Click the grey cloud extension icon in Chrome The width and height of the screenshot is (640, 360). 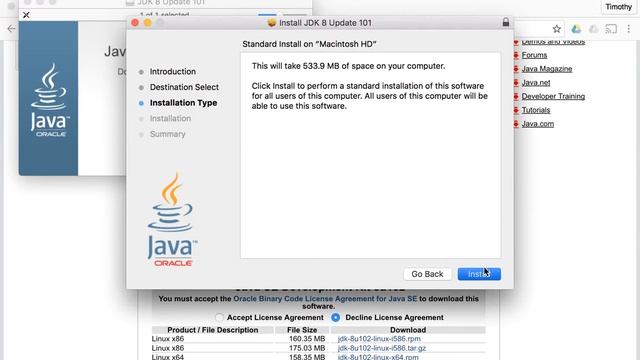pyautogui.click(x=593, y=29)
